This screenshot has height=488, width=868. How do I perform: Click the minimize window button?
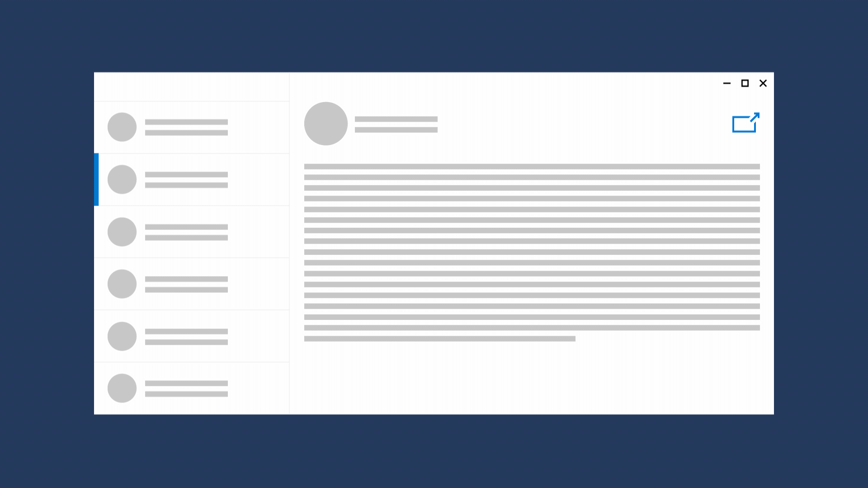(726, 83)
